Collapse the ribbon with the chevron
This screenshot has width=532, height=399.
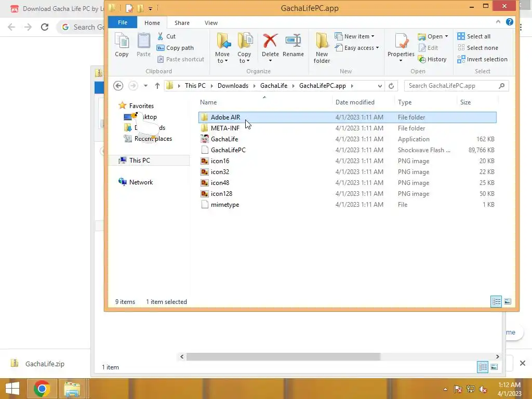coord(498,22)
